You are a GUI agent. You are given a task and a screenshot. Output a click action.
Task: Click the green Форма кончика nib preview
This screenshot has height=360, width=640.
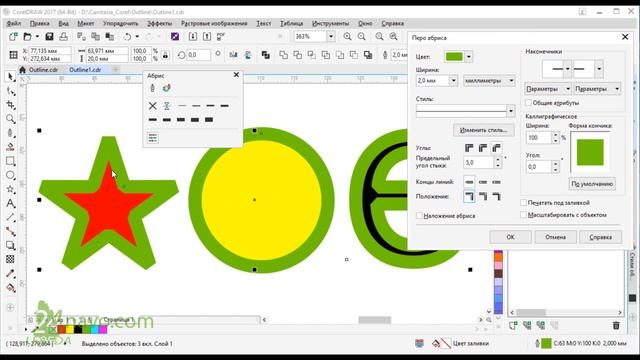[590, 152]
